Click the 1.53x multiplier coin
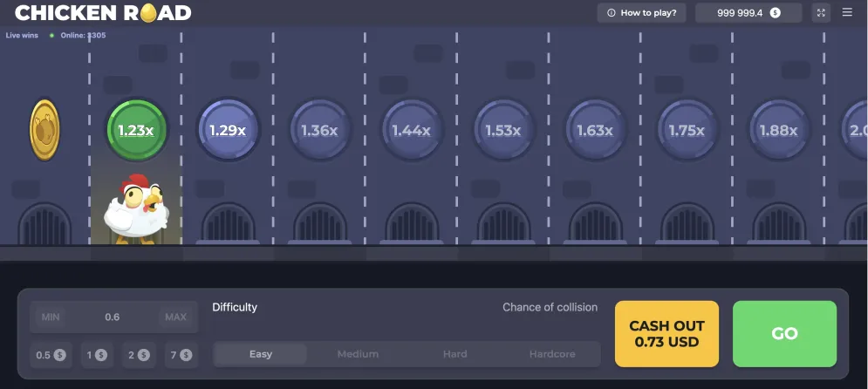Viewport: 868px width, 389px height. tap(503, 130)
